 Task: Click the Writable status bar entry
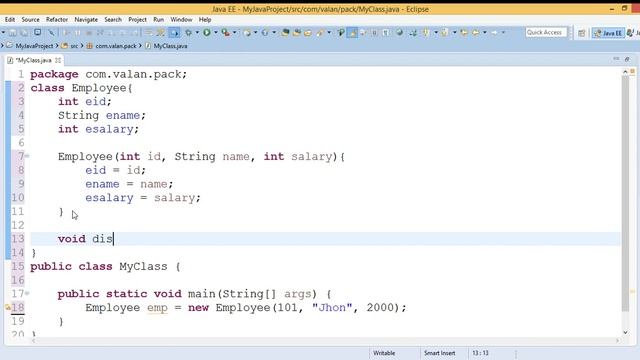click(x=384, y=353)
